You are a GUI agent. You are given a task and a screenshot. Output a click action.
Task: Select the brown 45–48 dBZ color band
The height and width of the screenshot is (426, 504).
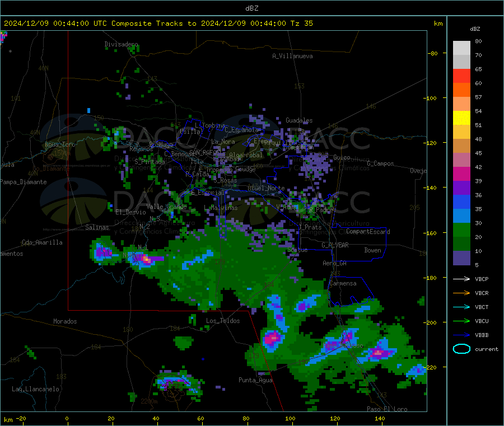[x=461, y=146]
